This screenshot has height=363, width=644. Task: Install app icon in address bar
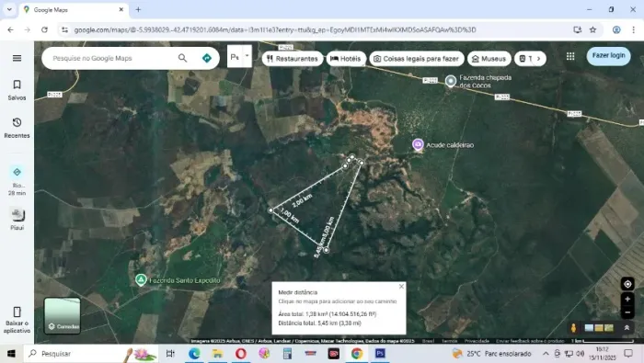point(577,30)
